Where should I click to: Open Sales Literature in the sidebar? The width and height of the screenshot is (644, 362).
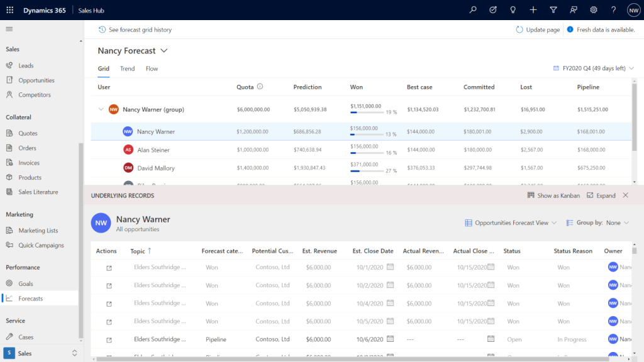click(40, 192)
